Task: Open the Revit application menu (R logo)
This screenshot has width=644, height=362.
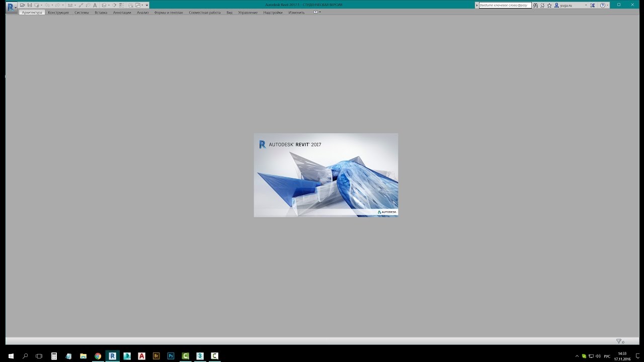Action: coord(11,8)
